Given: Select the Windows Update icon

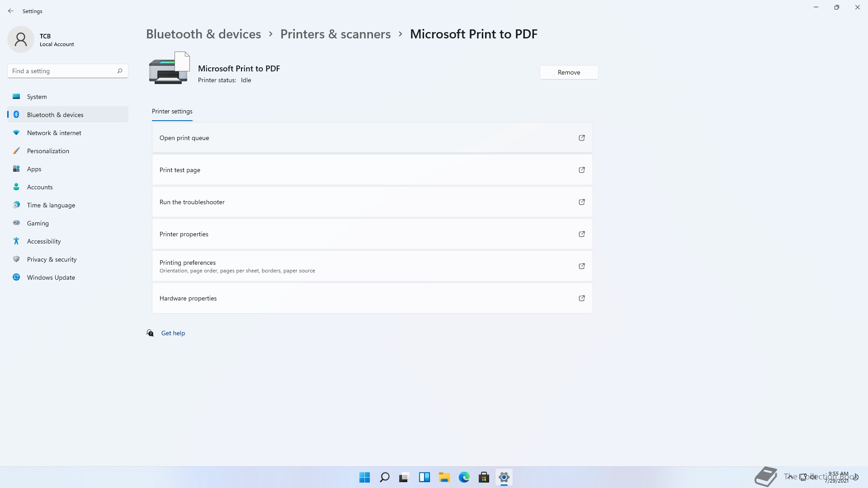Looking at the screenshot, I should point(16,277).
